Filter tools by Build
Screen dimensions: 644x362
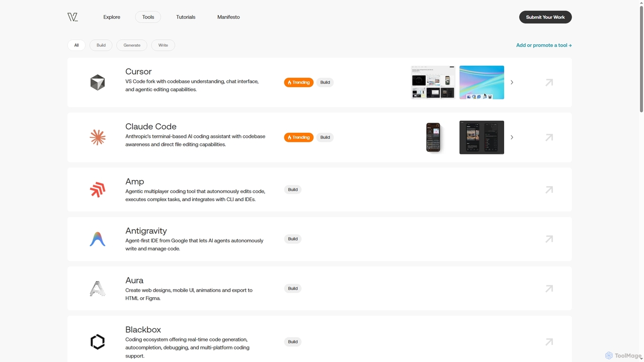tap(101, 45)
